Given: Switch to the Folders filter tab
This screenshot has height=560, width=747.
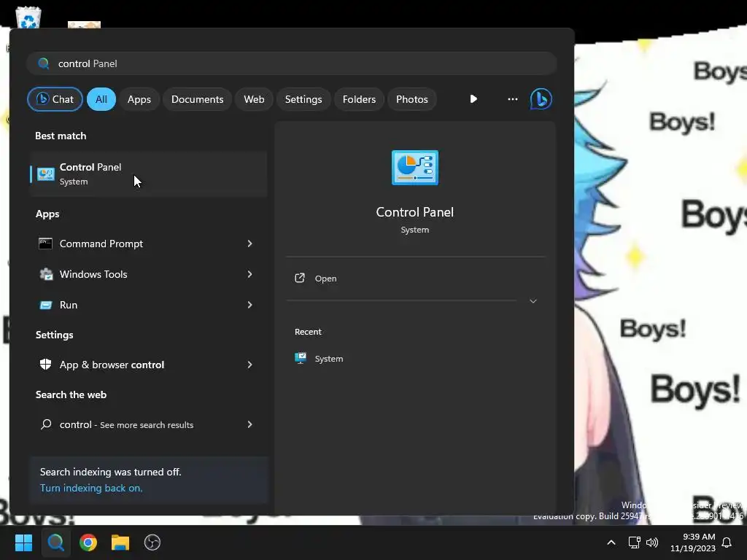Looking at the screenshot, I should pos(359,99).
